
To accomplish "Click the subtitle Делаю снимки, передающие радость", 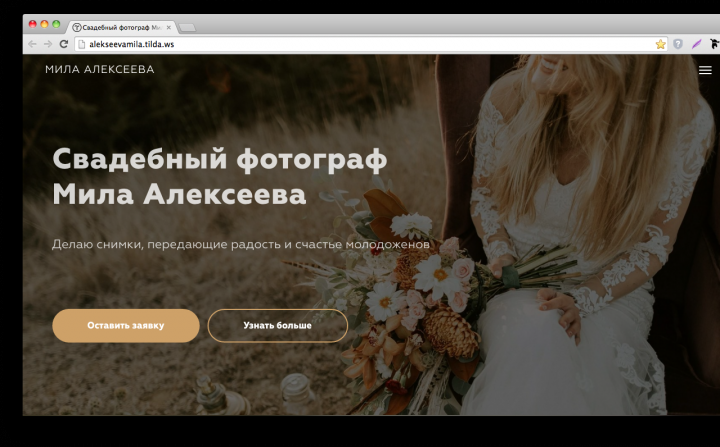I will point(241,244).
